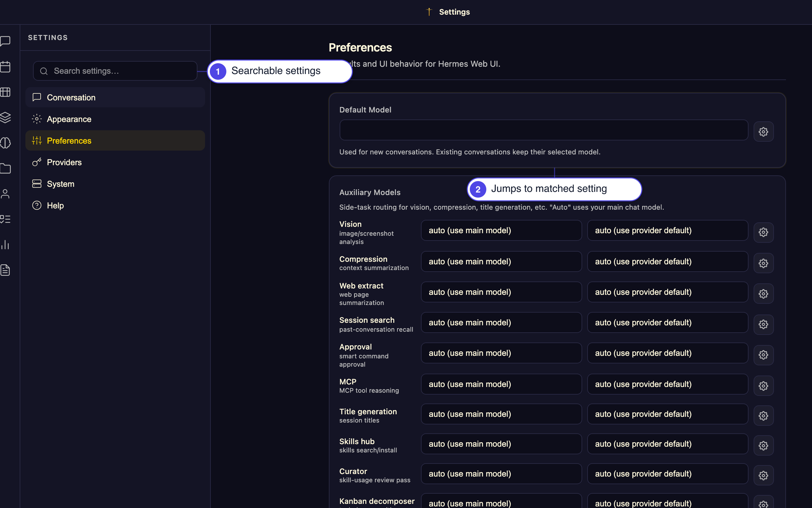Viewport: 812px width, 508px height.
Task: Open the Curator main model dropdown
Action: (501, 474)
